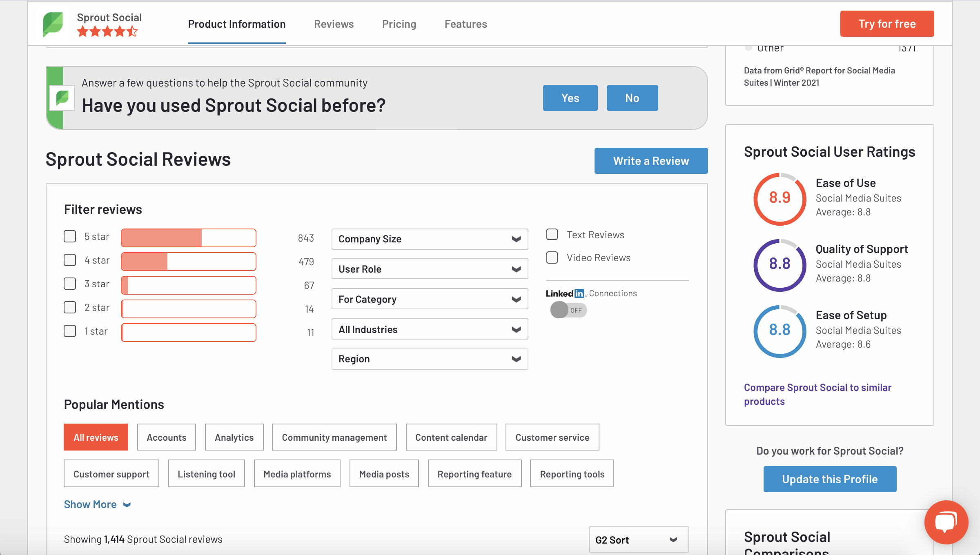Check the 5 star filter checkbox

pyautogui.click(x=70, y=237)
